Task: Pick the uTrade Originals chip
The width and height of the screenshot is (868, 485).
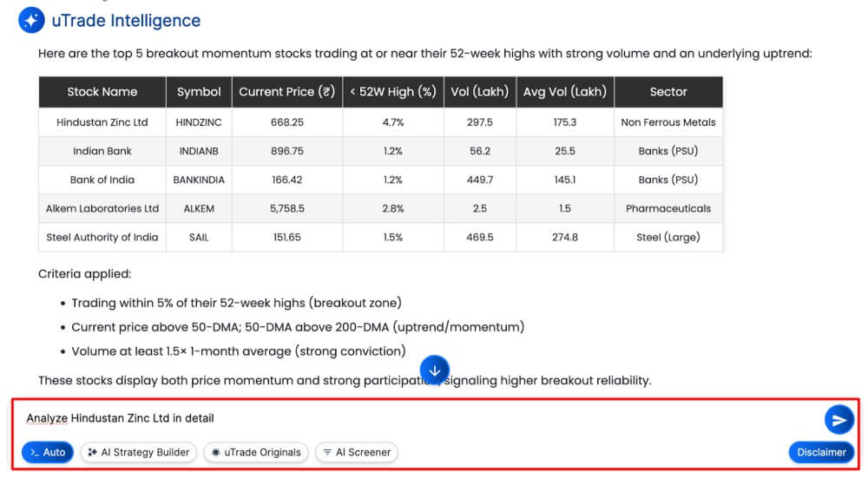Action: pos(256,452)
